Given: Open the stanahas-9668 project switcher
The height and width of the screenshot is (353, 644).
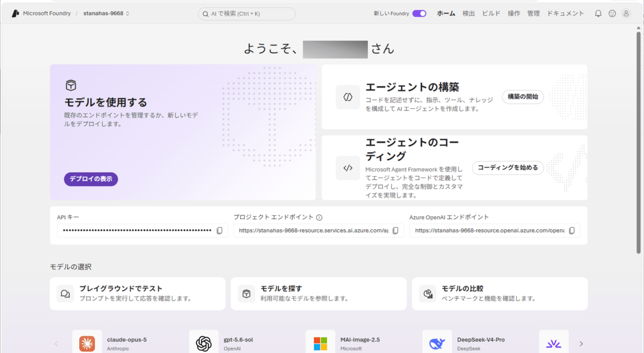Looking at the screenshot, I should pos(107,13).
